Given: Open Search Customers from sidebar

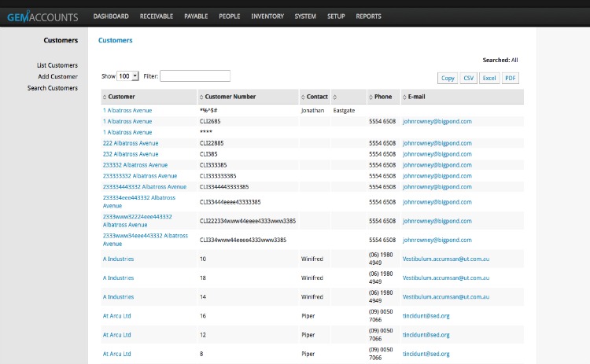Looking at the screenshot, I should [53, 88].
